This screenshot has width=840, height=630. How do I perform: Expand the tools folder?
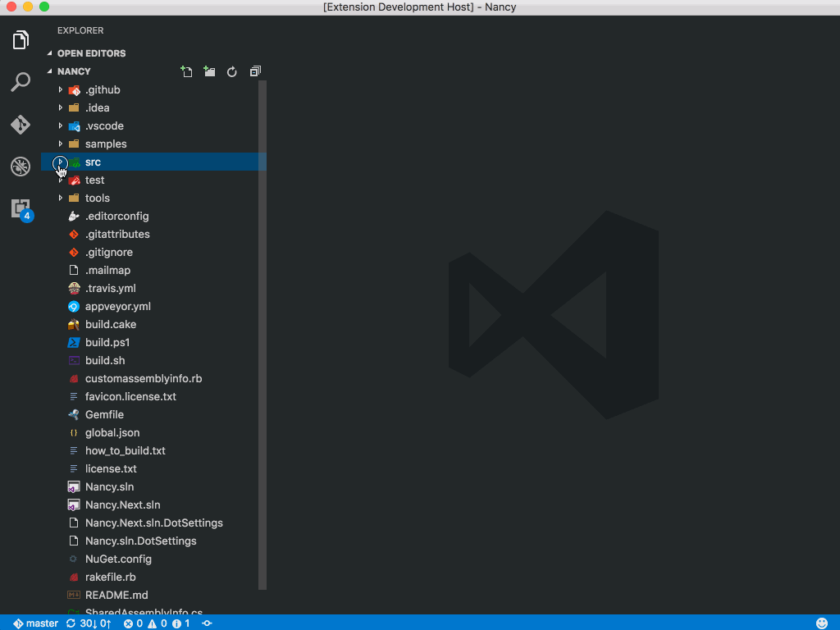click(60, 198)
